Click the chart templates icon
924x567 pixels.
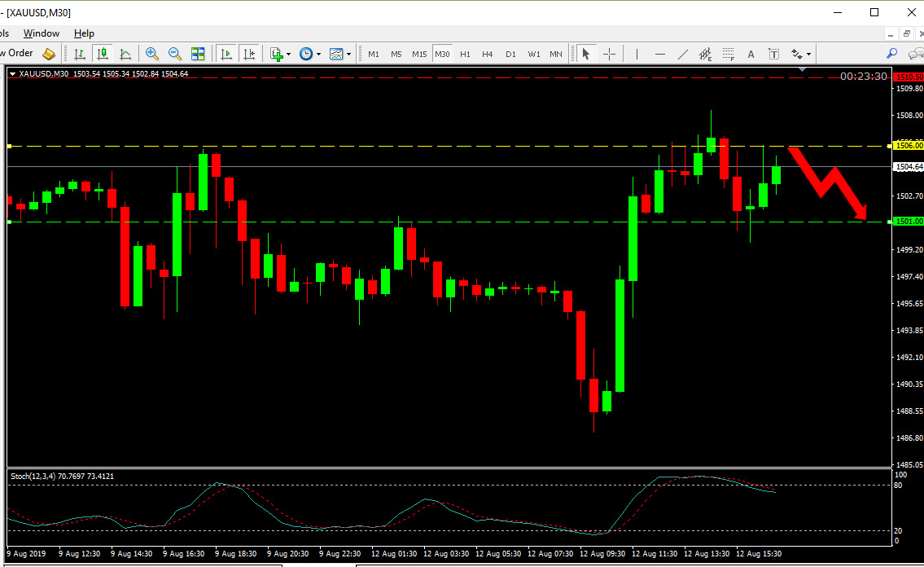(336, 54)
